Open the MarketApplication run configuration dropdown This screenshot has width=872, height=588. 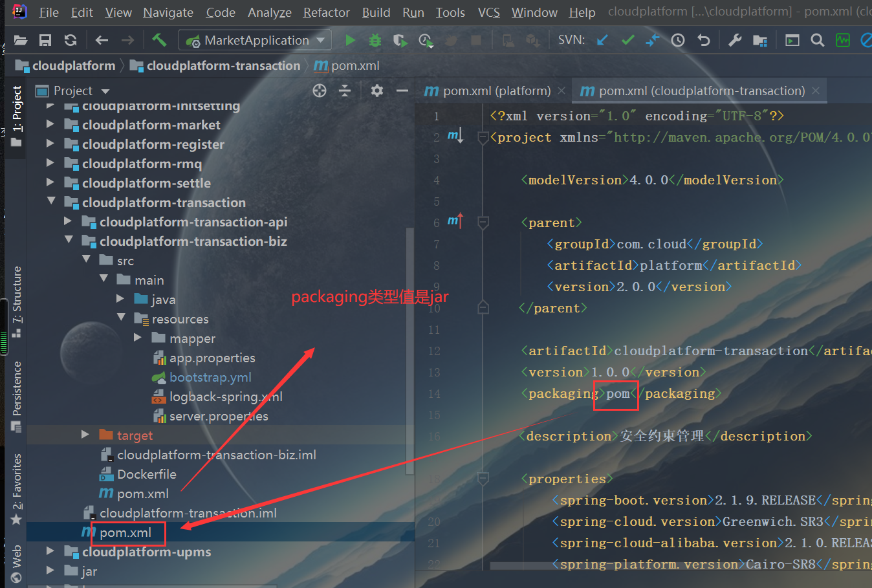coord(255,40)
